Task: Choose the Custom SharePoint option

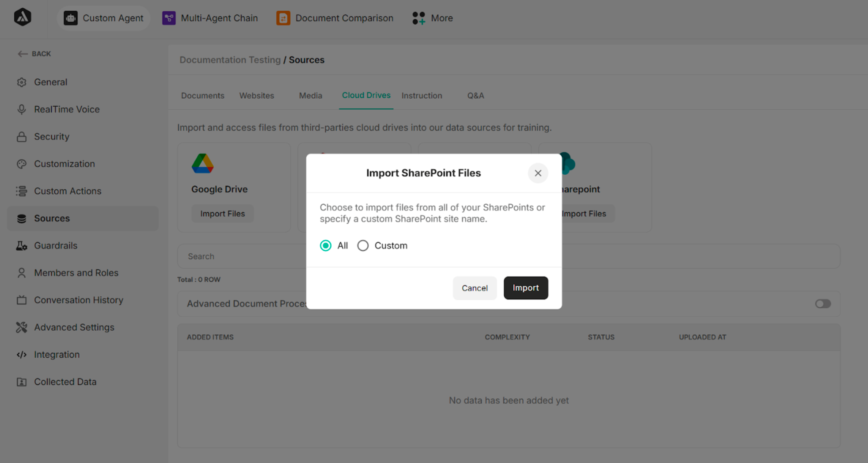Action: pyautogui.click(x=363, y=245)
